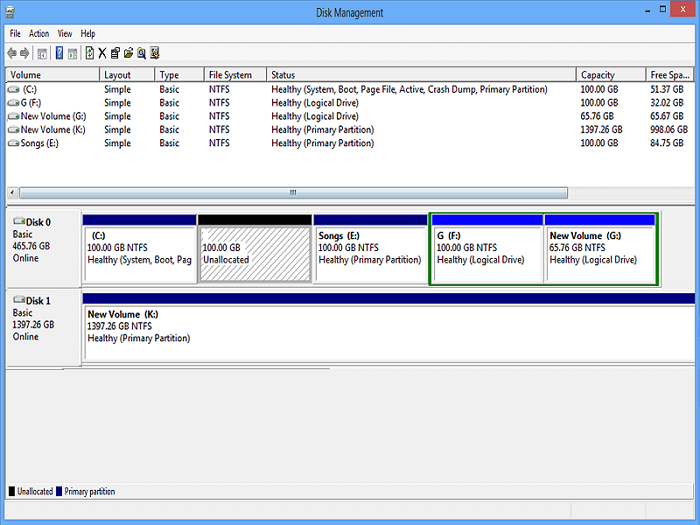Click the open folder toolbar icon
Image resolution: width=700 pixels, height=525 pixels.
coord(128,53)
